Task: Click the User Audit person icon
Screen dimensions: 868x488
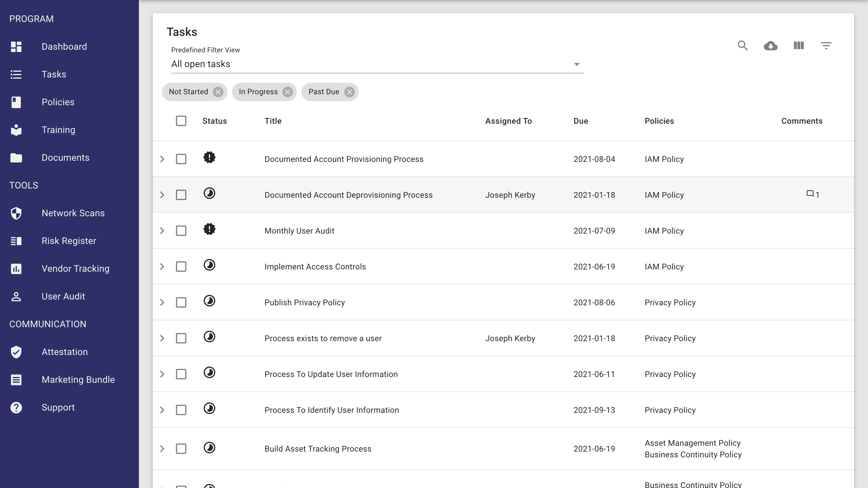Action: [x=16, y=296]
